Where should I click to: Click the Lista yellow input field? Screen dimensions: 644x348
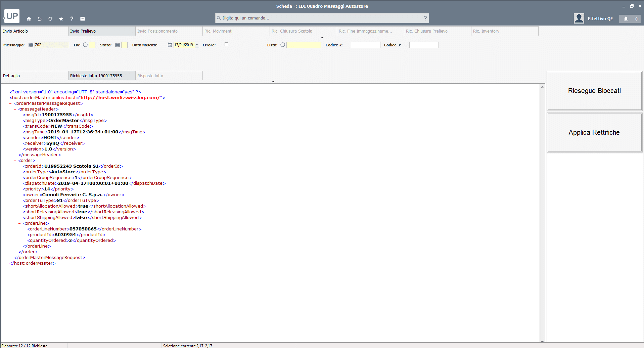point(304,45)
